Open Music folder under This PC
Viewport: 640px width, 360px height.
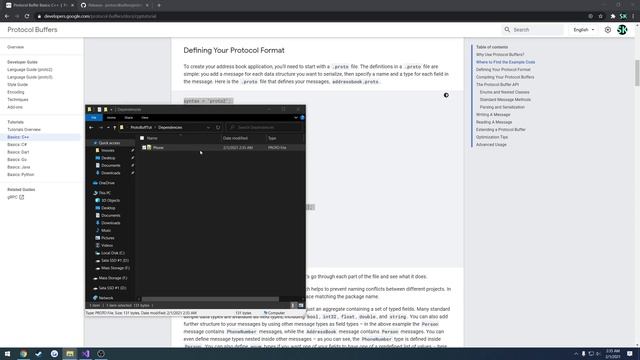[x=106, y=230]
